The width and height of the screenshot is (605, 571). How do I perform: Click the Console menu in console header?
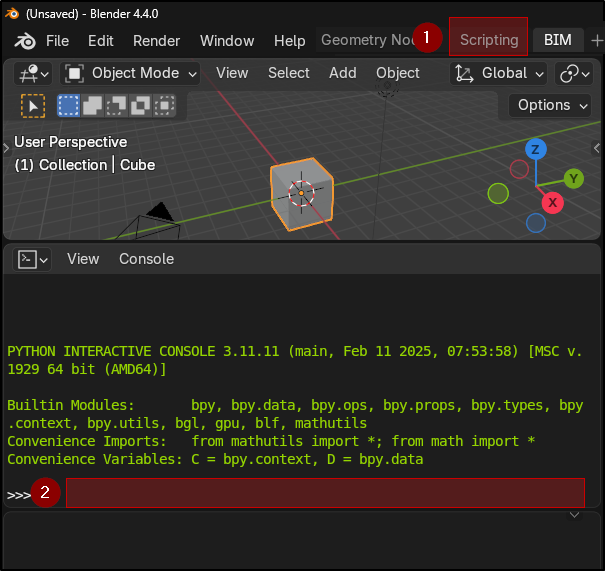click(146, 259)
